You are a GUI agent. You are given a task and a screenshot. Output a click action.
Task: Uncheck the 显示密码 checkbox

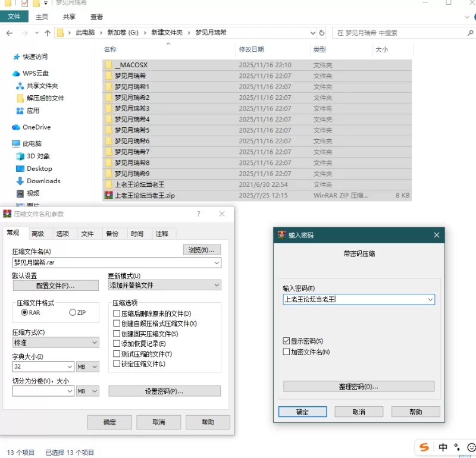(x=287, y=341)
